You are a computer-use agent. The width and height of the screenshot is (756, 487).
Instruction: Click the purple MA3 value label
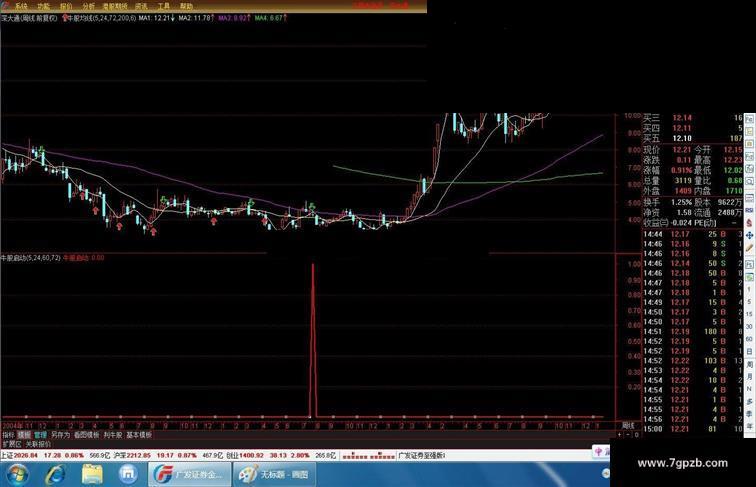[x=233, y=18]
